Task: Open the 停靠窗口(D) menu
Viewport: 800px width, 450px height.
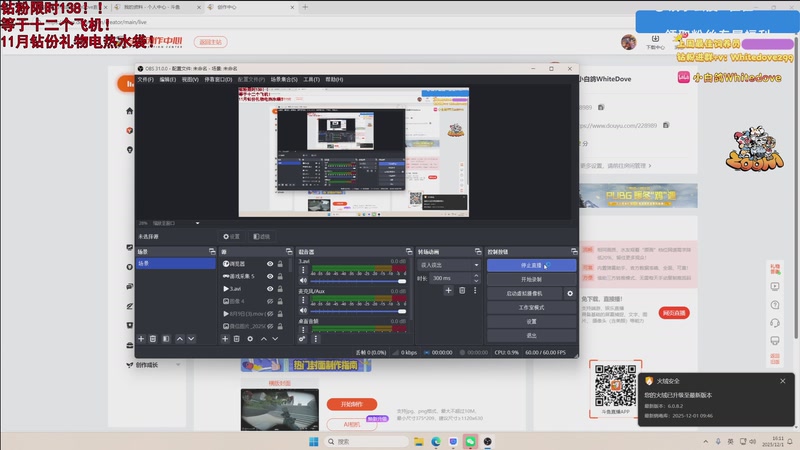Action: (x=218, y=80)
